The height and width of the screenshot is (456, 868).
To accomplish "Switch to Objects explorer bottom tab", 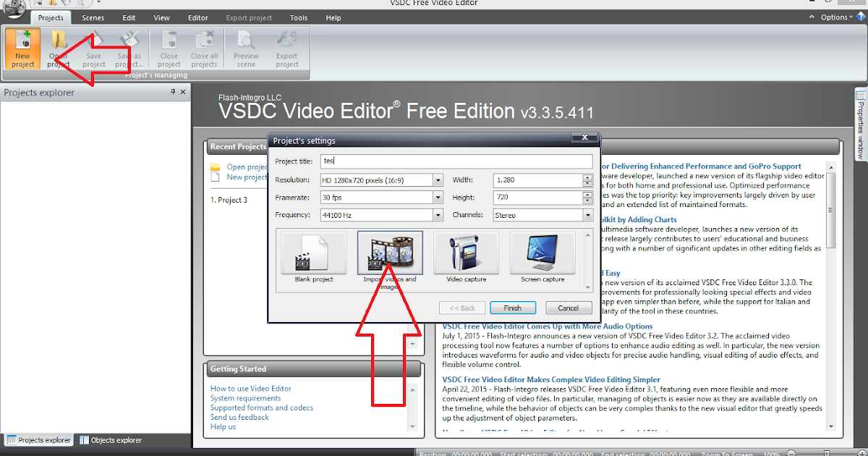I will pyautogui.click(x=110, y=440).
